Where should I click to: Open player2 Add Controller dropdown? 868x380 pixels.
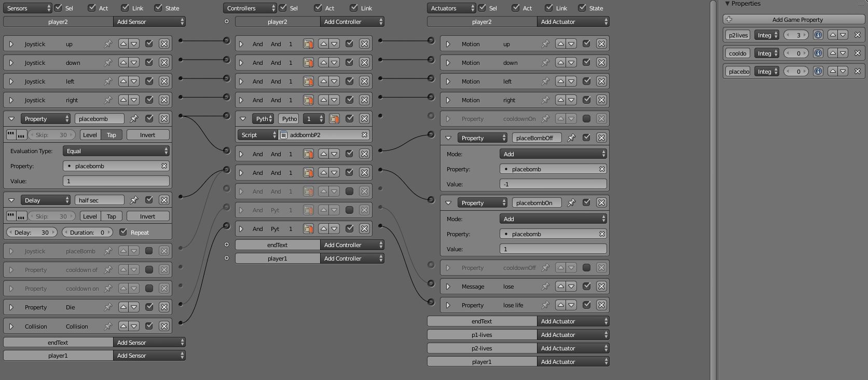click(x=352, y=22)
